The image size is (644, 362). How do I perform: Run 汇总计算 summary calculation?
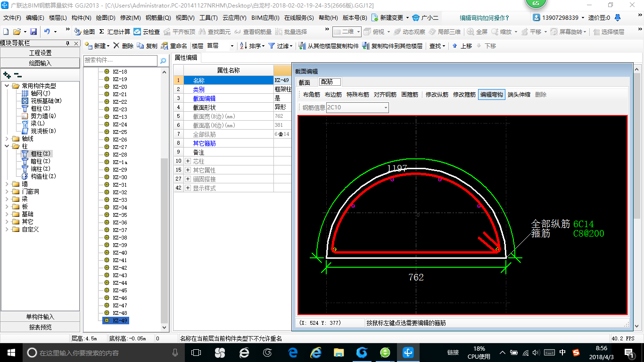click(x=115, y=32)
